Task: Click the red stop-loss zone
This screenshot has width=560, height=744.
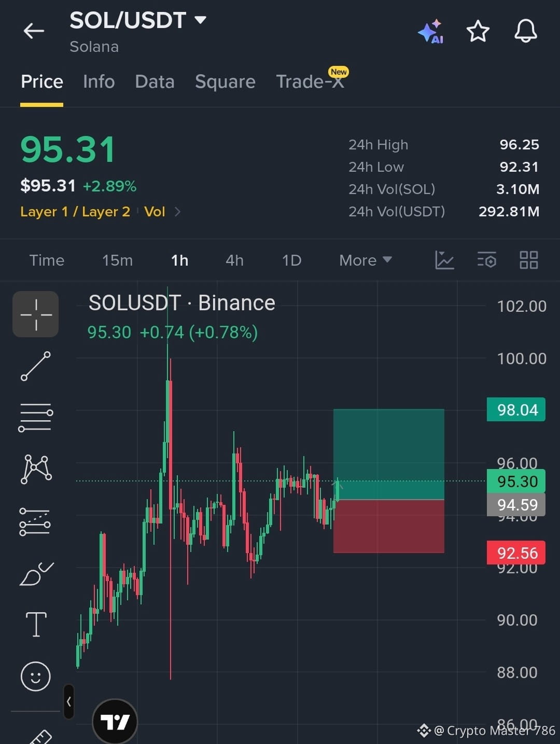Action: (x=389, y=526)
